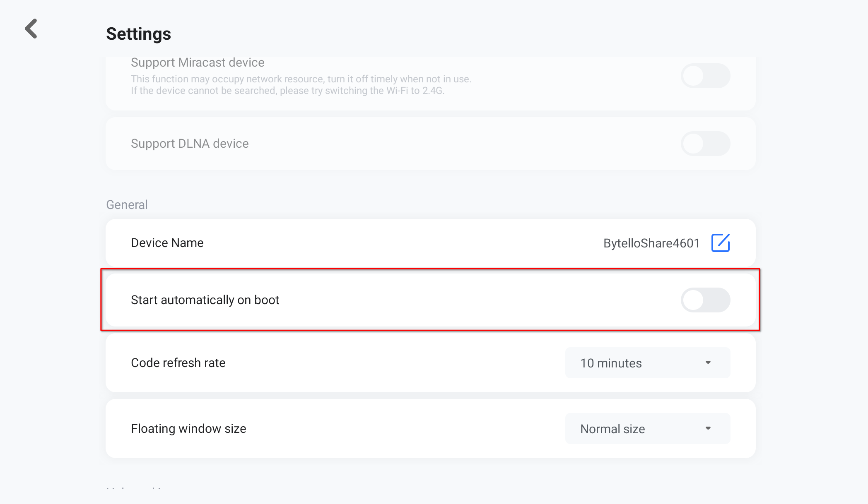
Task: Click the Settings page title
Action: 138,34
